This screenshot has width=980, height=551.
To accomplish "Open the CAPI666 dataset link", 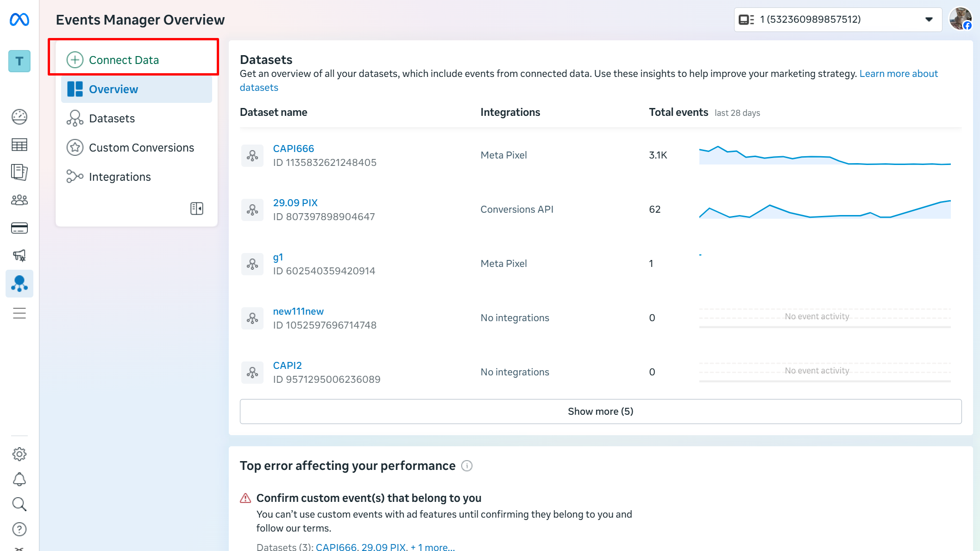I will [x=293, y=149].
